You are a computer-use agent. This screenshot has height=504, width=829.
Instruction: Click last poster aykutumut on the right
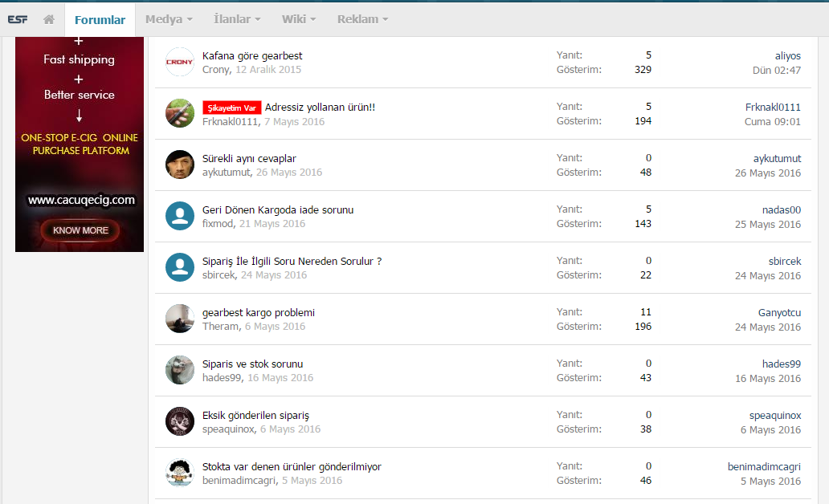tap(778, 158)
